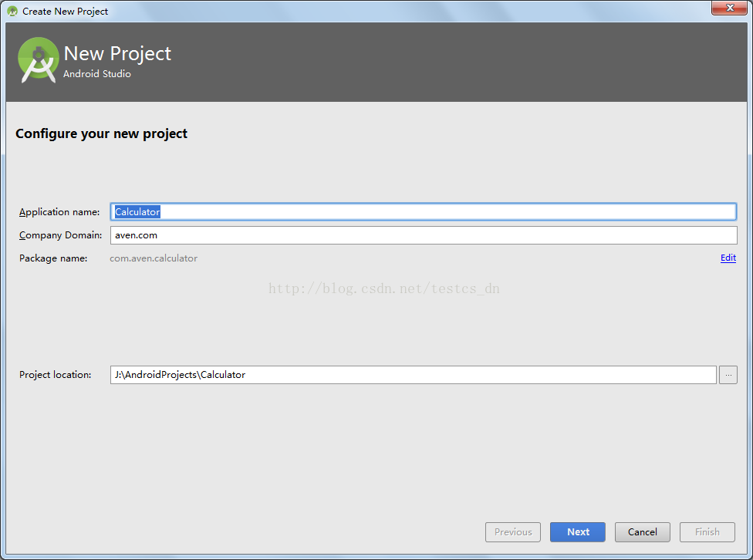Screen dimensions: 753x560
Task: Edit the package name via Edit link
Action: 728,258
